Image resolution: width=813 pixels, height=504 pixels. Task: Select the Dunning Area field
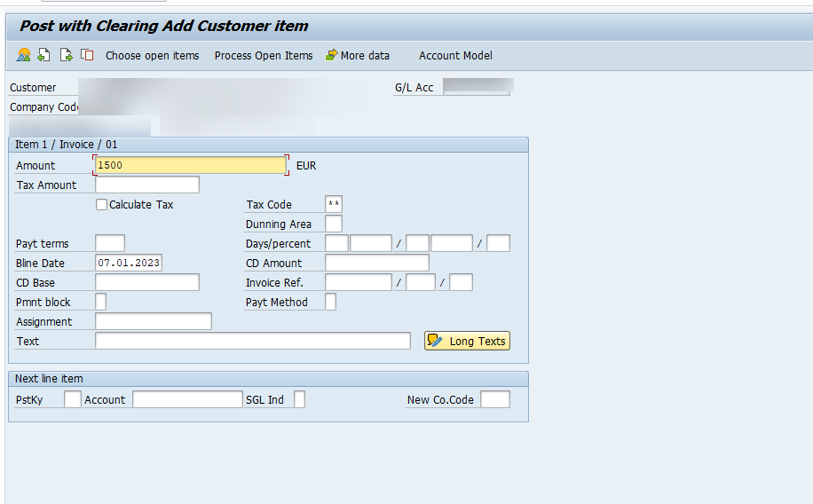(334, 224)
